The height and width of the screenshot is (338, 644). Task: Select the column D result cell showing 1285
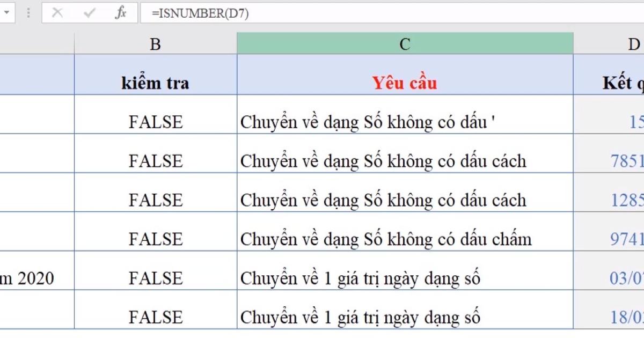point(609,193)
